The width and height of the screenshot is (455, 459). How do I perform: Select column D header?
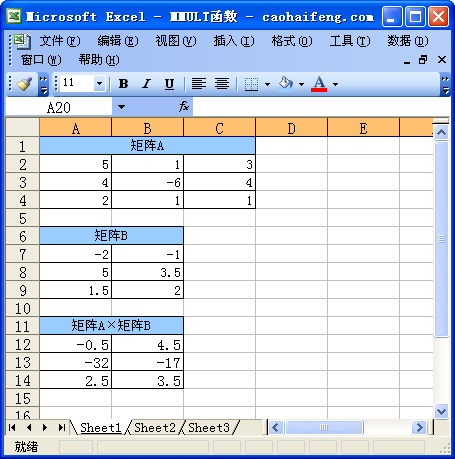click(292, 128)
